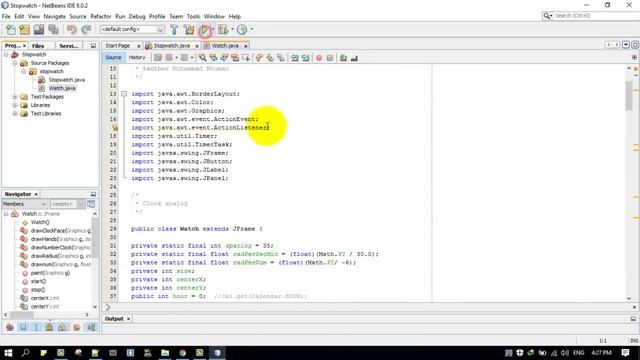Click the Clean and Build Project icon
This screenshot has width=640, height=360.
(189, 29)
